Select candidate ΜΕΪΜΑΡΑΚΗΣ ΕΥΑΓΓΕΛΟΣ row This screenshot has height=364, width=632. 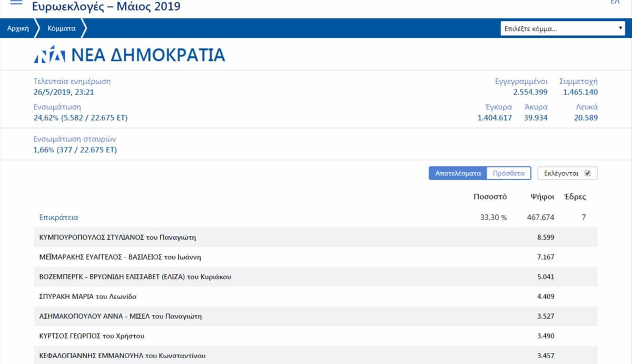316,257
